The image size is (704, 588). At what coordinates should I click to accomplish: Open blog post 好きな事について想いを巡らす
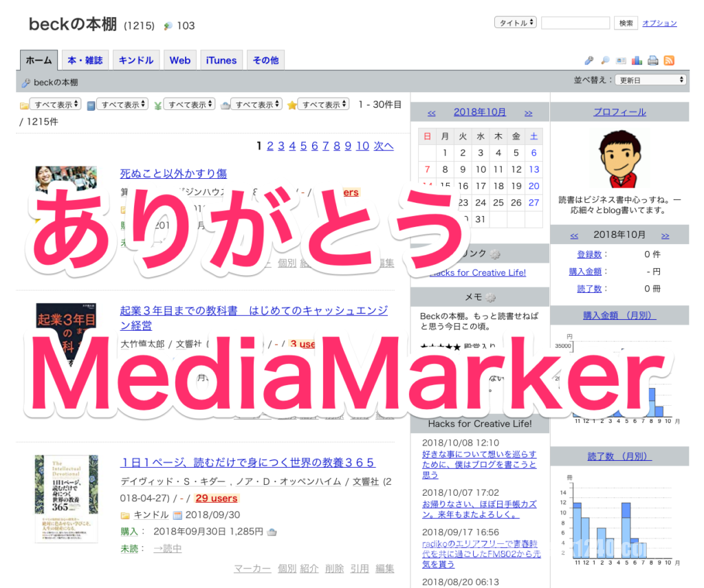(479, 464)
